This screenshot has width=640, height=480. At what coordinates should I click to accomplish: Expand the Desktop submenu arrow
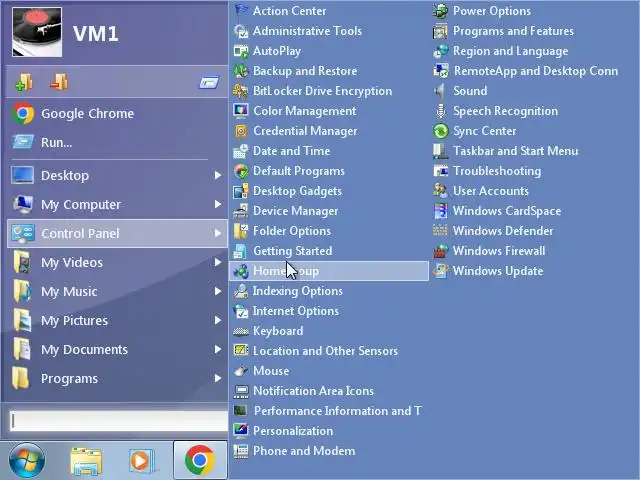pyautogui.click(x=218, y=176)
